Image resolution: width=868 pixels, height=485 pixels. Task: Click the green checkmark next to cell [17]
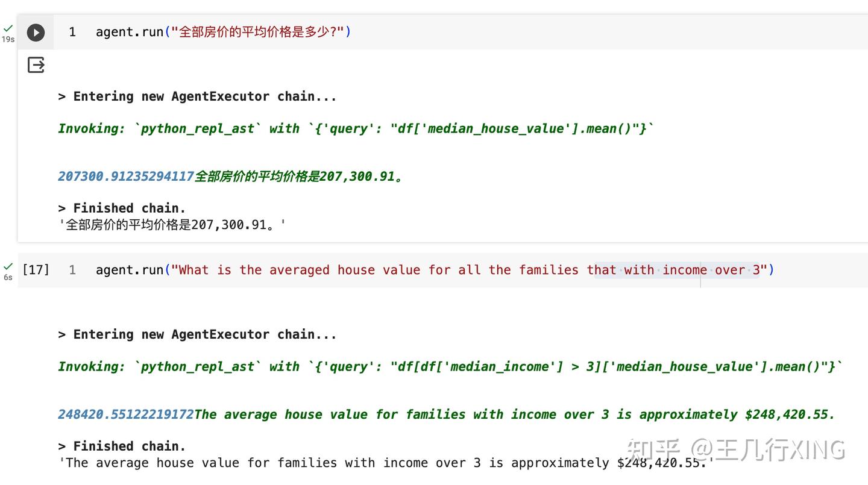pos(8,265)
